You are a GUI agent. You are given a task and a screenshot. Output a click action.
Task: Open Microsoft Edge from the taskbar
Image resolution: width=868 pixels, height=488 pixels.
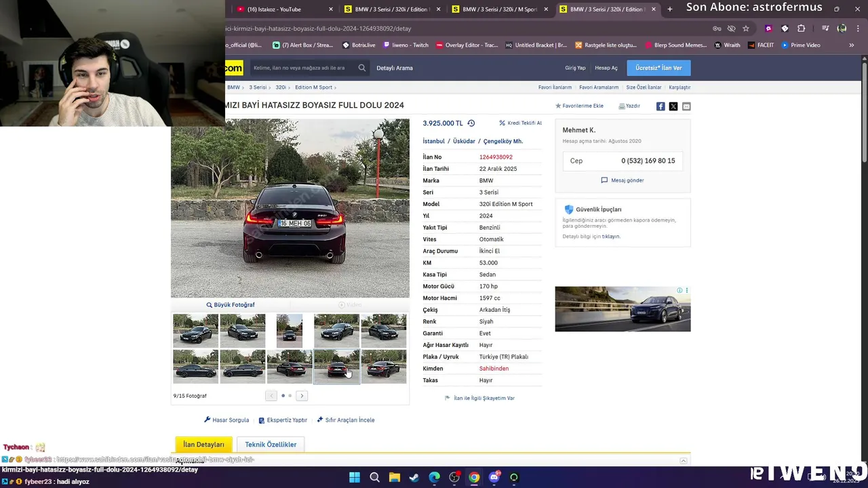pos(434,477)
